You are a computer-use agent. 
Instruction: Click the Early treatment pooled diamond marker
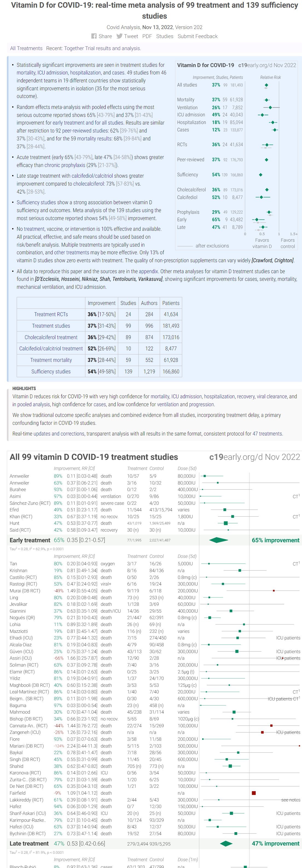coord(218,540)
